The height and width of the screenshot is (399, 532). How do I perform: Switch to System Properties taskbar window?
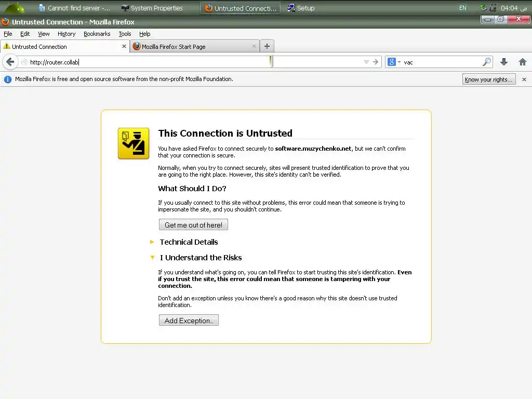(x=152, y=8)
